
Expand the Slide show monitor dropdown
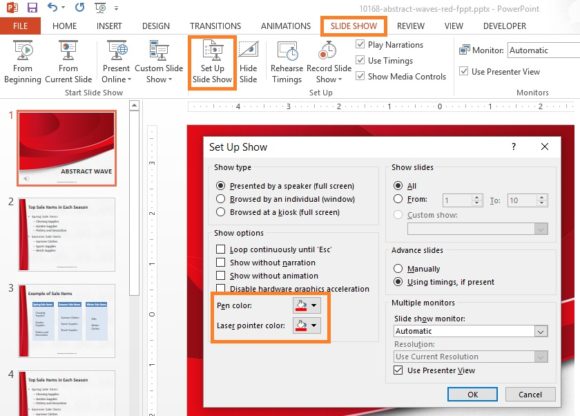[541, 331]
